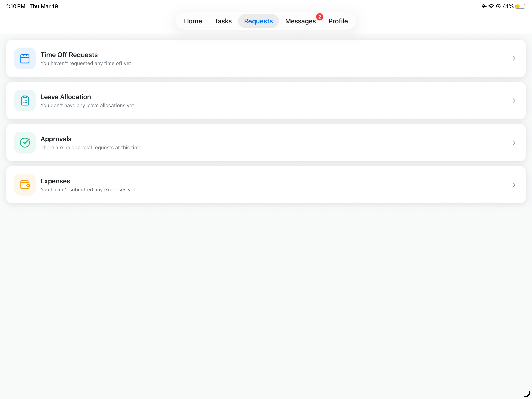Tap the Expenses wallet icon

click(x=25, y=185)
